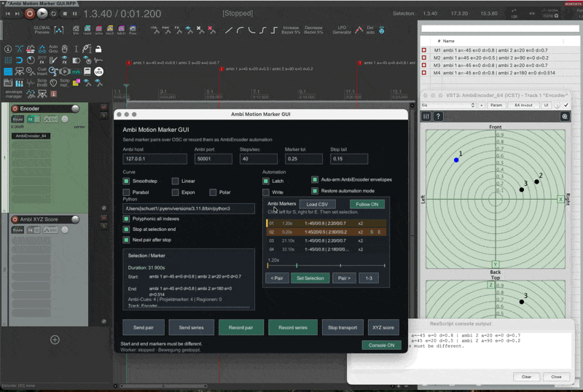
Task: Click the project info circle icon
Action: tap(8, 49)
